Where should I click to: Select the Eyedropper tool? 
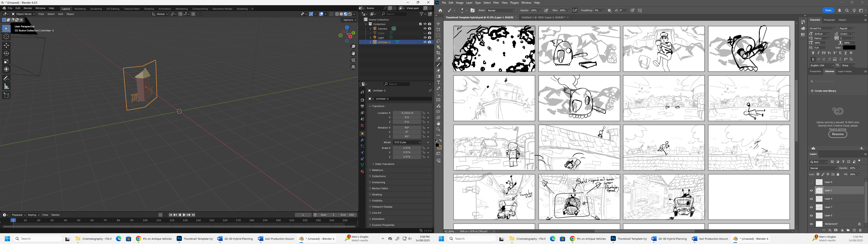[438, 59]
